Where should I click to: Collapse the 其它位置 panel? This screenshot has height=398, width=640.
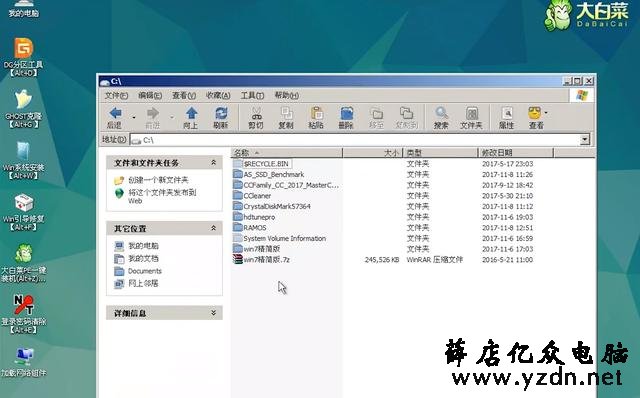(213, 228)
